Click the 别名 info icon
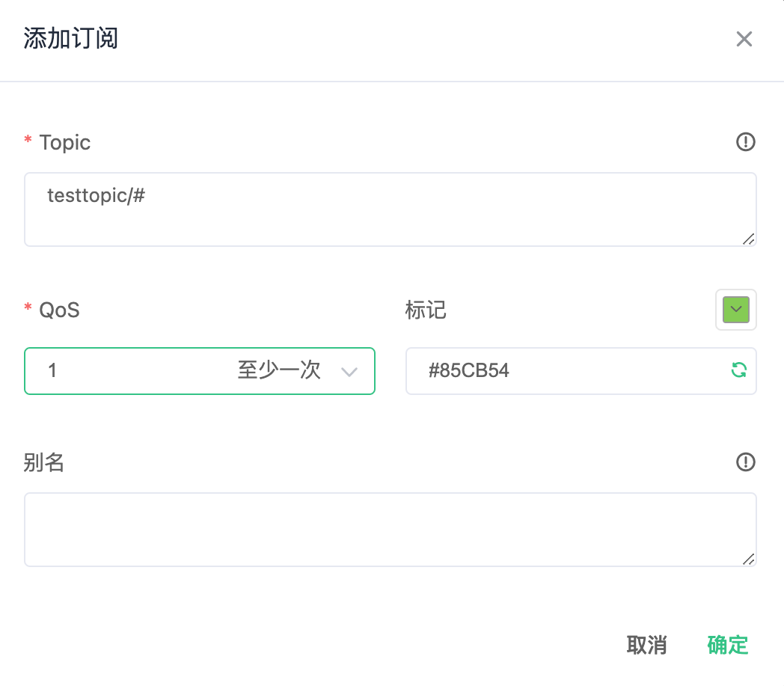Screen dimensions: 784x686 coord(746,462)
